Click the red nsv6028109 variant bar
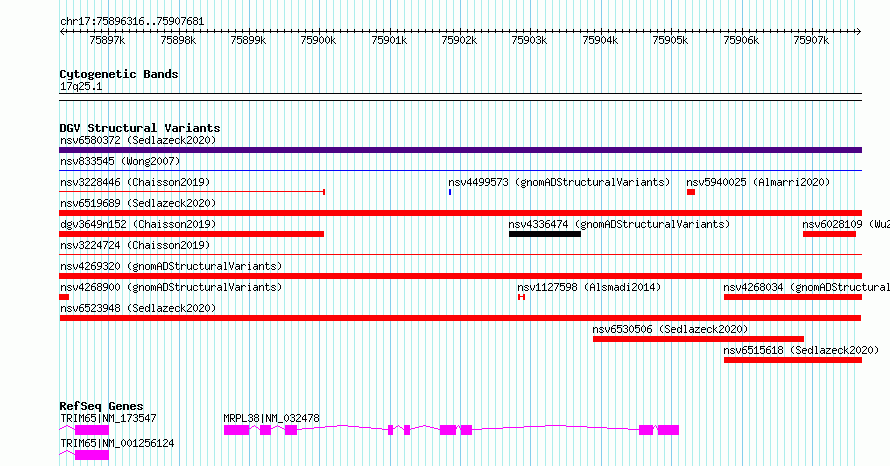The image size is (890, 466). (829, 234)
